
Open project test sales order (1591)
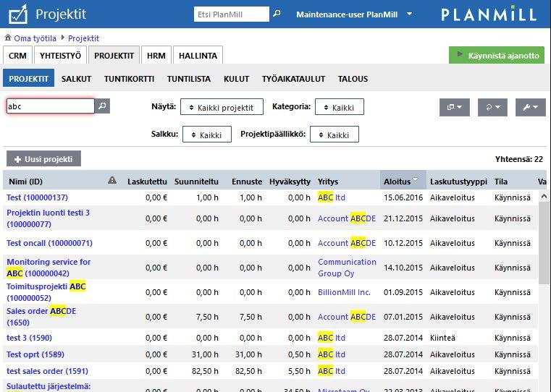tap(48, 370)
